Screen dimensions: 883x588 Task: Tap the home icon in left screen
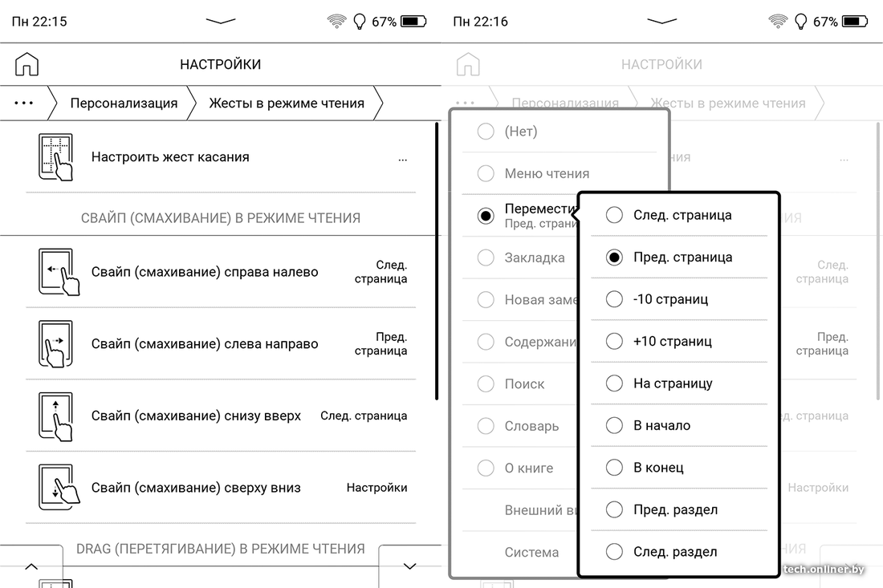coord(26,64)
